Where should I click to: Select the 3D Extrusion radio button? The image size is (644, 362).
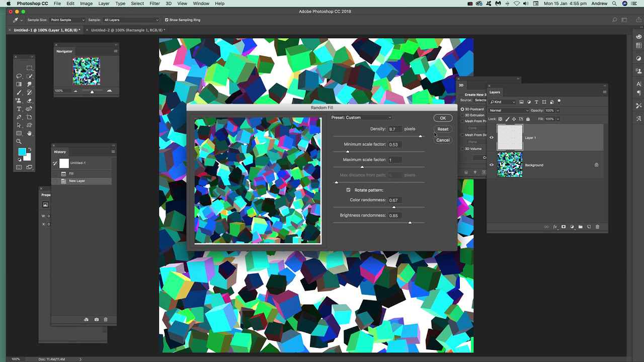[x=462, y=115]
